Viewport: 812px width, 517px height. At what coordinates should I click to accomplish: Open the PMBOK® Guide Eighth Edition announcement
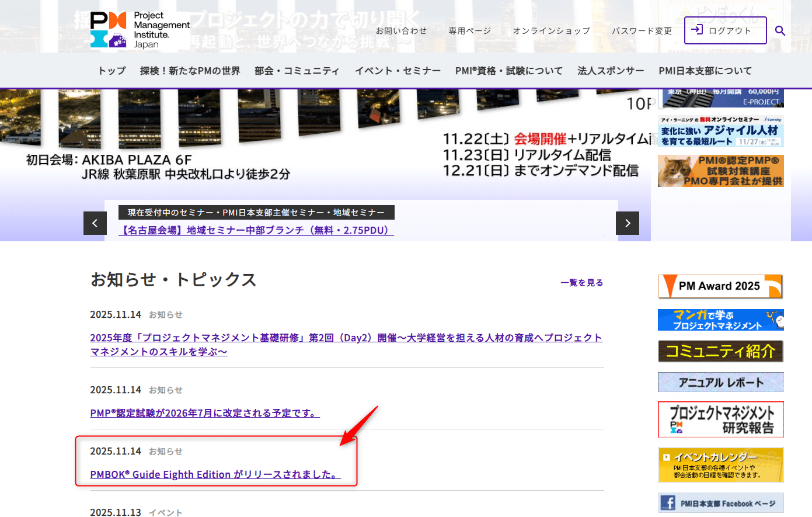pos(212,474)
